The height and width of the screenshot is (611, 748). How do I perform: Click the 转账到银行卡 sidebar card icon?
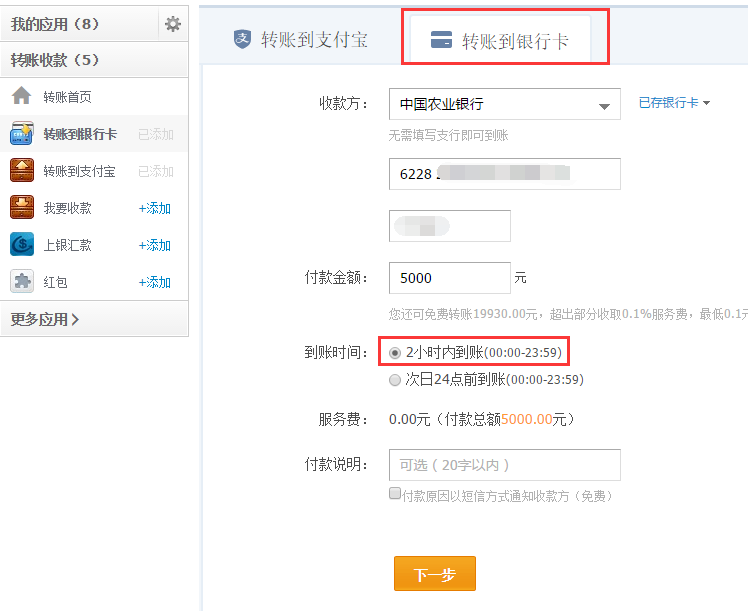22,133
